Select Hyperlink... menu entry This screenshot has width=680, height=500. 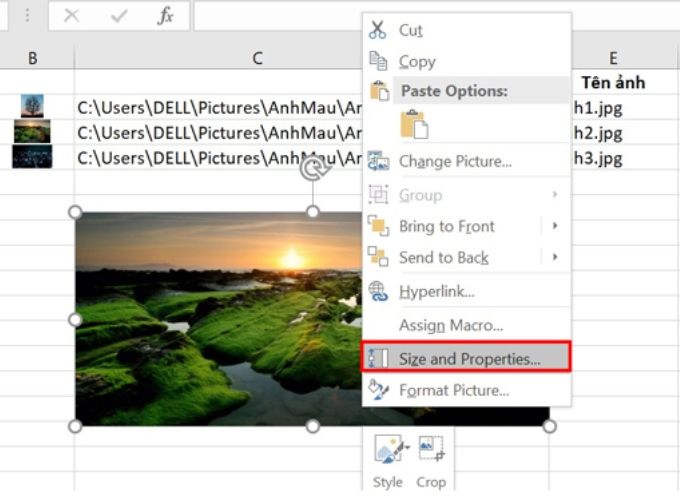click(x=466, y=291)
